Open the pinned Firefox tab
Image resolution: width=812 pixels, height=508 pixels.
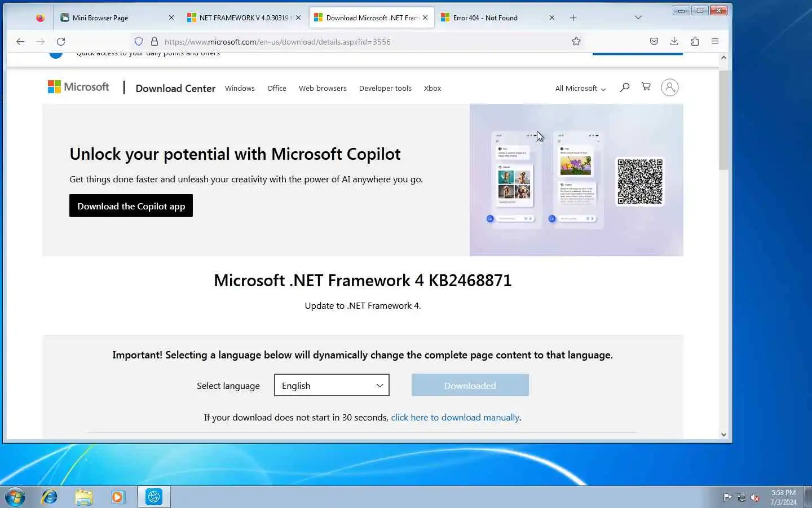[40, 17]
